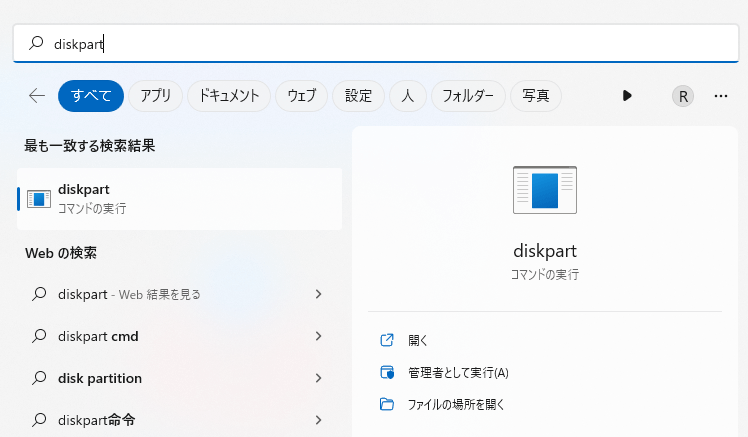The height and width of the screenshot is (437, 748).
Task: Filter results by 設定
Action: coord(358,96)
